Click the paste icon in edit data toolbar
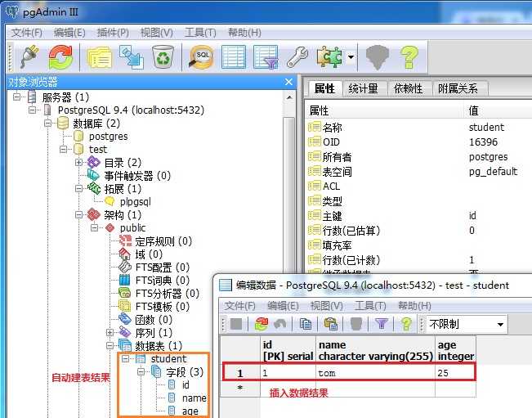 click(x=331, y=324)
